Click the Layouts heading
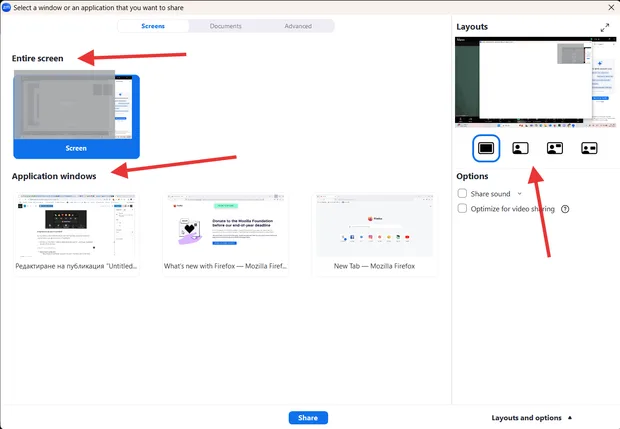The height and width of the screenshot is (429, 620). [472, 27]
